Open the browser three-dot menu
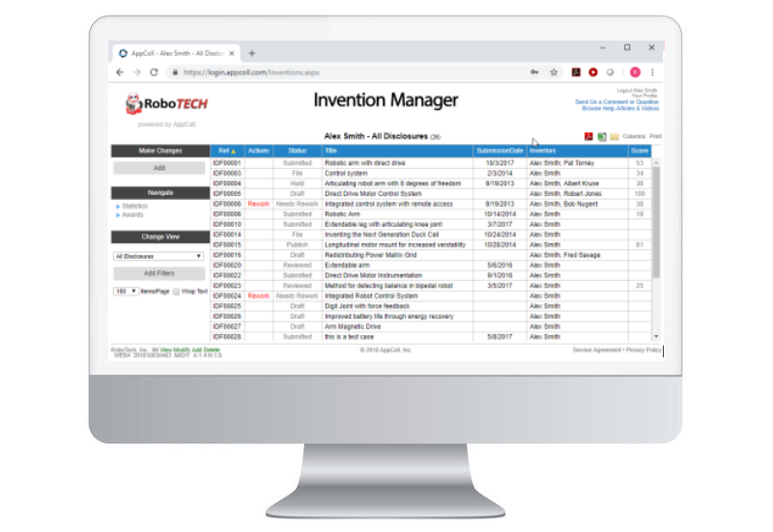 tap(652, 72)
